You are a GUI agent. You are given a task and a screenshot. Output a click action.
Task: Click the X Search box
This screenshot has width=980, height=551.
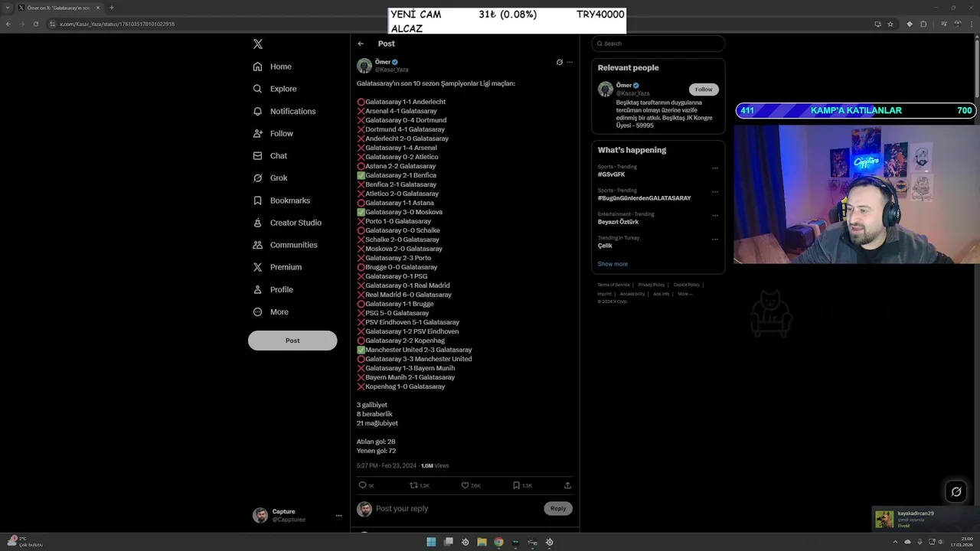[658, 44]
